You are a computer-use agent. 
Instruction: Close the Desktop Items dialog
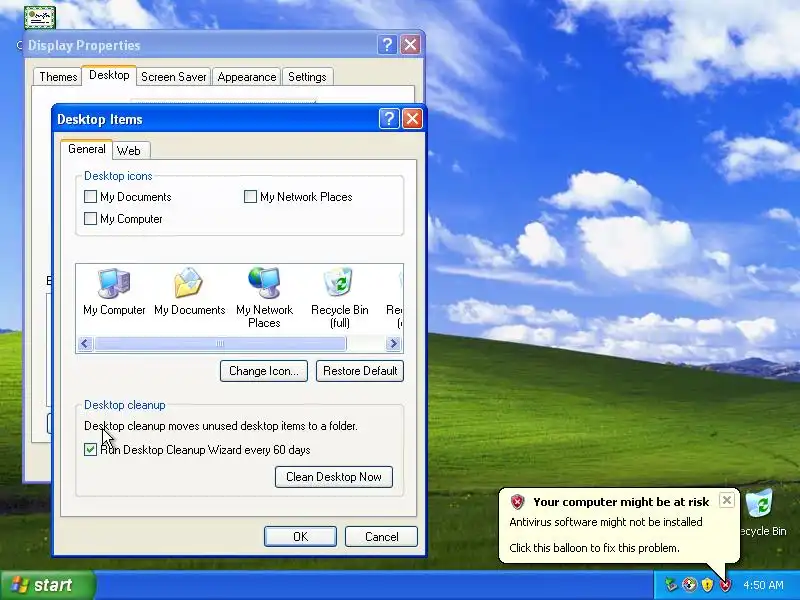tap(412, 119)
